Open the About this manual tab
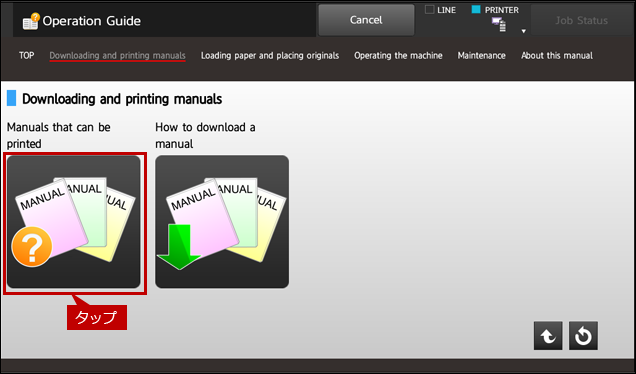 click(557, 56)
